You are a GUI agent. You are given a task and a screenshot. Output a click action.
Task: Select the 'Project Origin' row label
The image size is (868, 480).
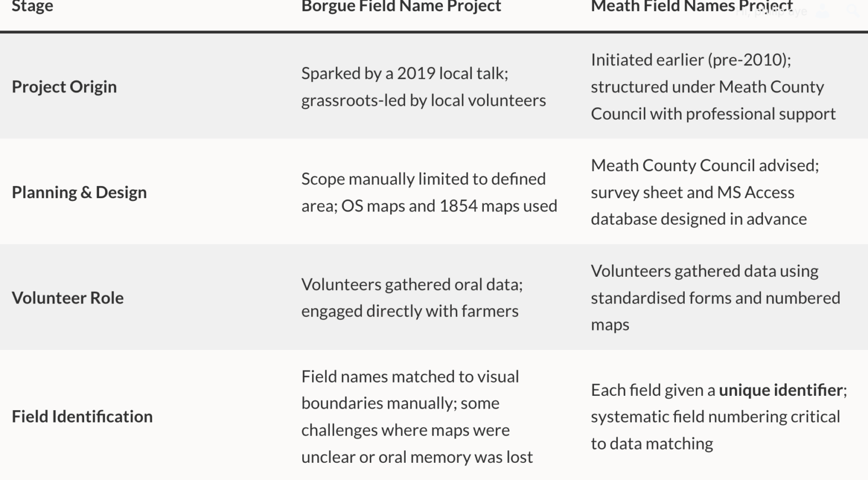click(x=64, y=87)
